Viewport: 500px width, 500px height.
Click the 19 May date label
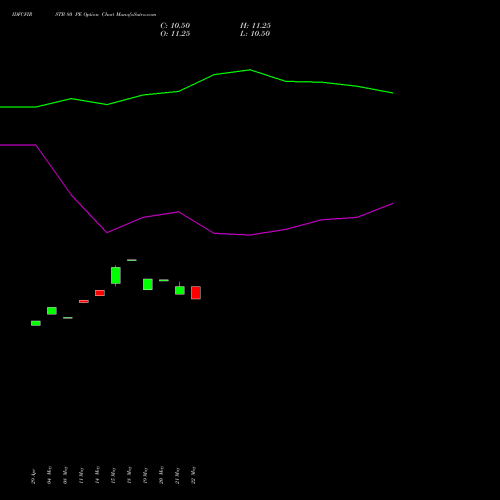[x=145, y=475]
